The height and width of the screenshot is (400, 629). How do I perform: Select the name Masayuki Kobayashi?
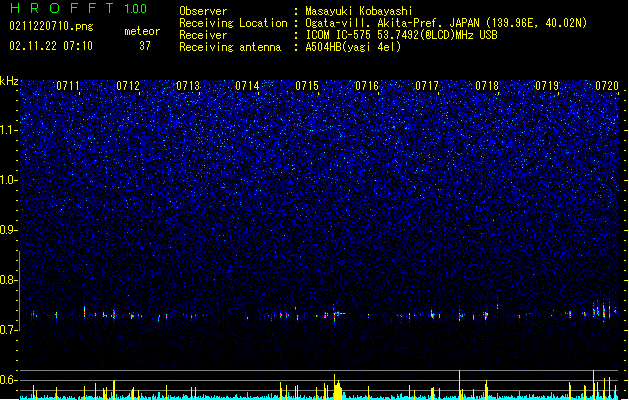pyautogui.click(x=359, y=11)
